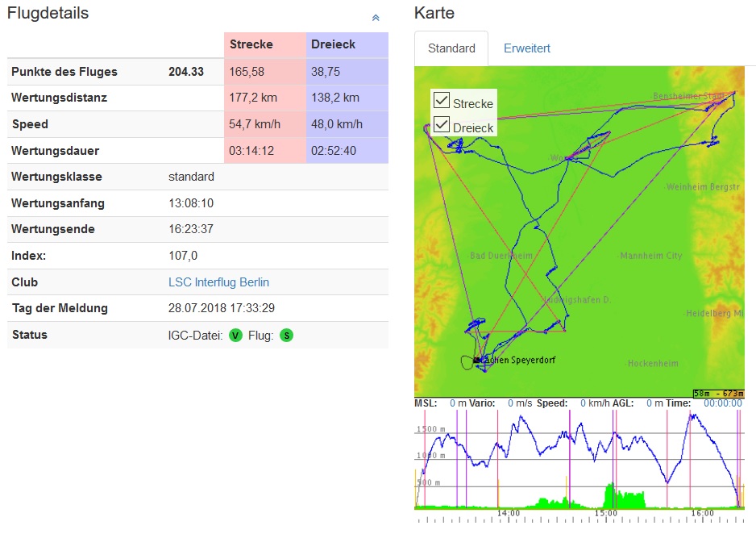The width and height of the screenshot is (756, 534).
Task: Click the Dreieck column header
Action: coord(333,44)
